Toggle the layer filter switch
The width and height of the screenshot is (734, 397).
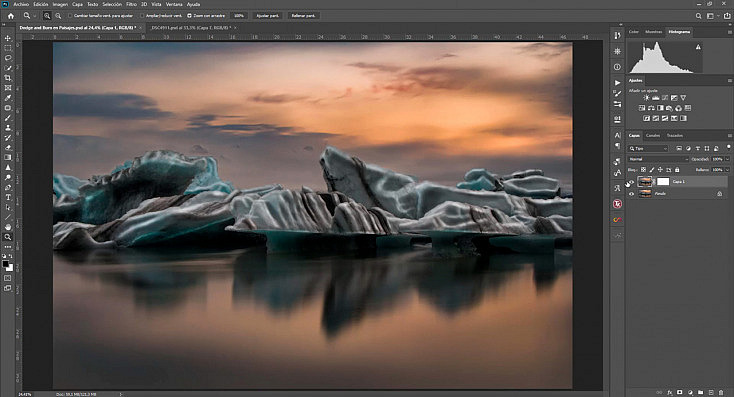tap(728, 147)
